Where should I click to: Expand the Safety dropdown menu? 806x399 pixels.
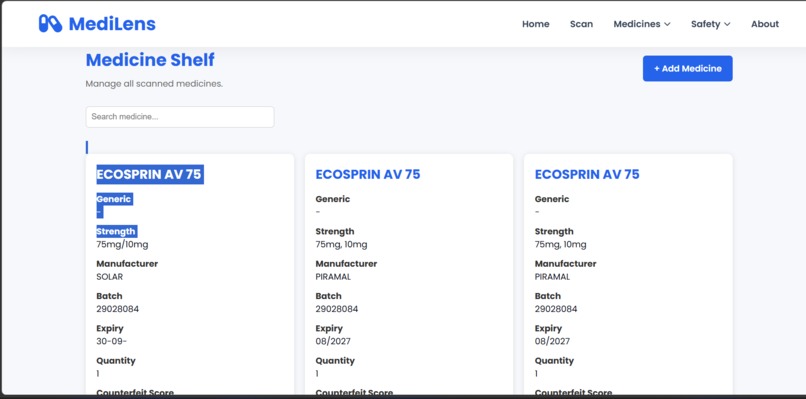[x=711, y=24]
